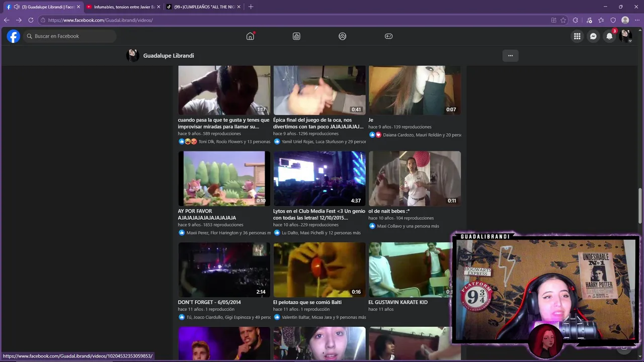Screen dimensions: 644x362
Task: Open 'ol de nait bebes' title link
Action: [x=389, y=211]
